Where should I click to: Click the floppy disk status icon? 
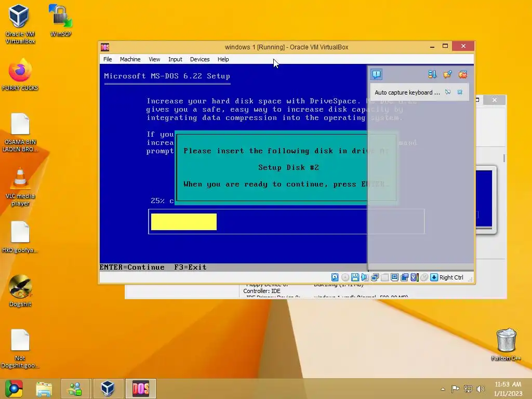coord(355,277)
